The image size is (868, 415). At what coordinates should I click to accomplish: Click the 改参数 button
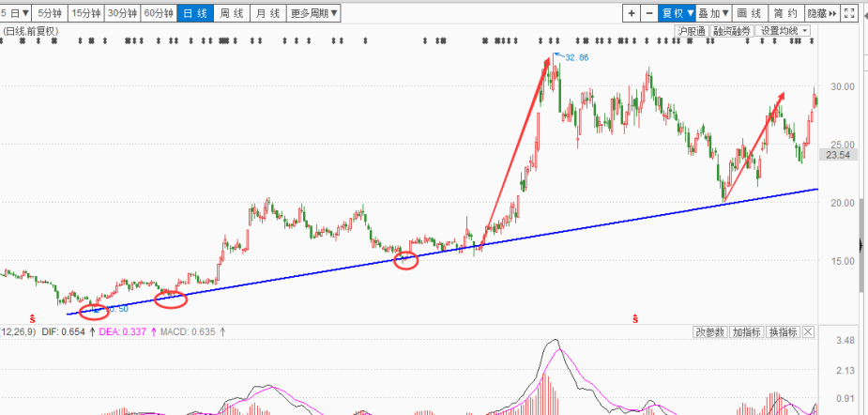point(709,331)
